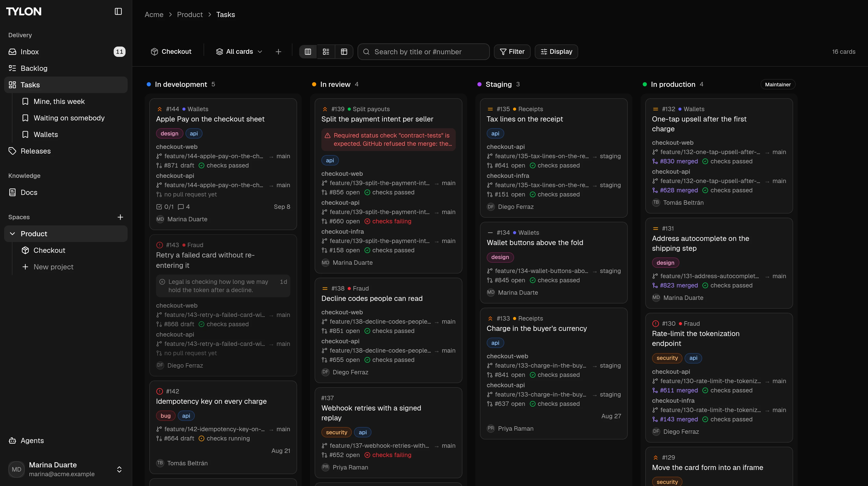
Task: Click Priya Raman's avatar on card #133
Action: (x=491, y=428)
